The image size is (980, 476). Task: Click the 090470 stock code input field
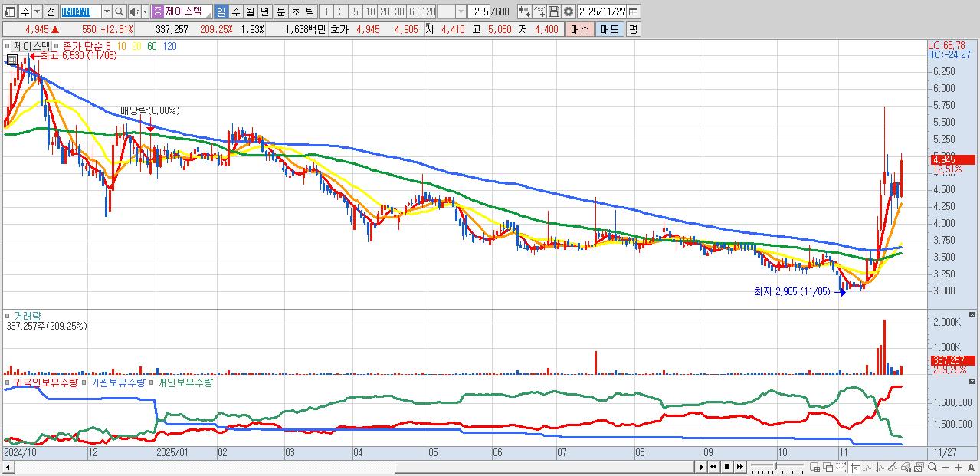tap(80, 11)
